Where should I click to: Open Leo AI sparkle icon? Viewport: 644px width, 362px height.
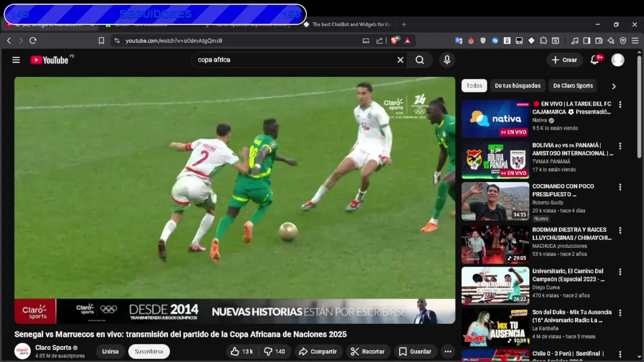[611, 41]
